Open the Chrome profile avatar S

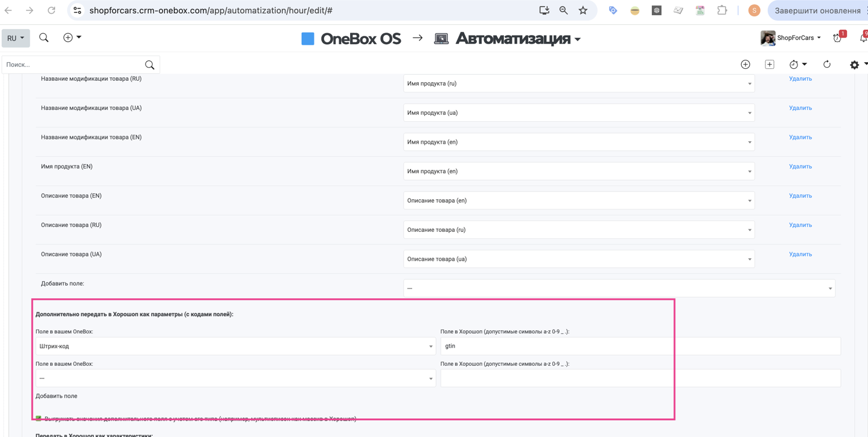pyautogui.click(x=754, y=10)
